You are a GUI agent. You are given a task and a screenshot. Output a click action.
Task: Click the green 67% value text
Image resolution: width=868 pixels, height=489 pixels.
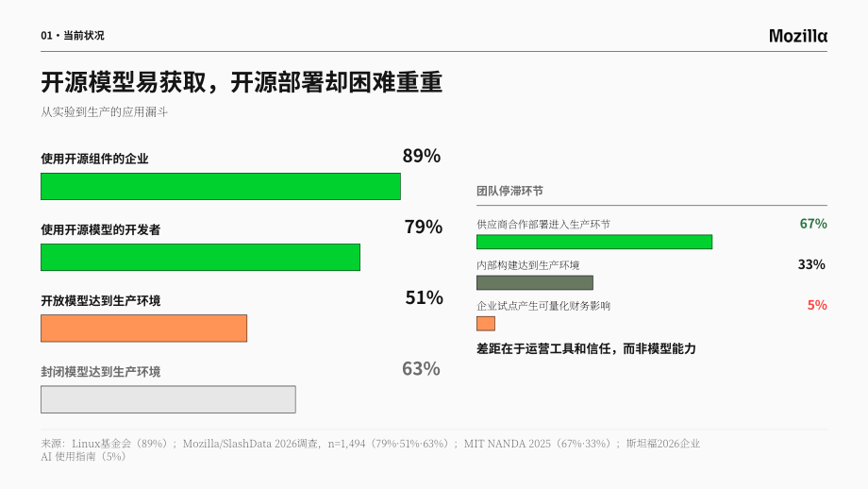(x=813, y=224)
